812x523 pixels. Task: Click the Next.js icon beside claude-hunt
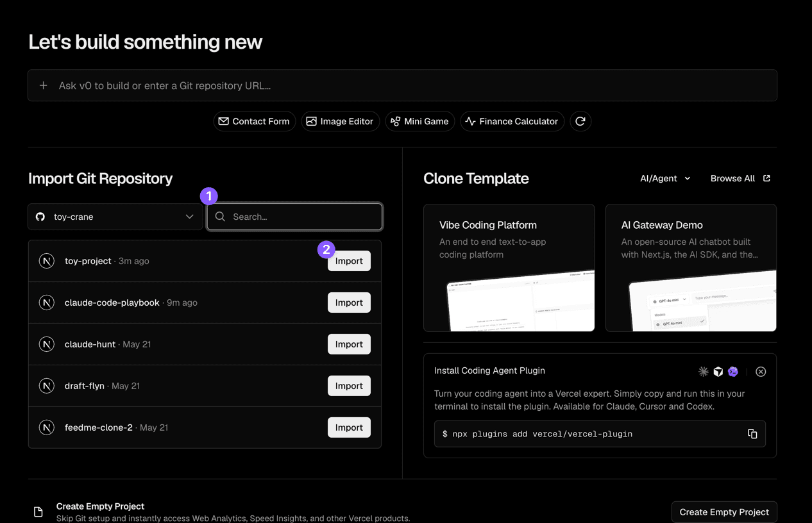pyautogui.click(x=47, y=344)
